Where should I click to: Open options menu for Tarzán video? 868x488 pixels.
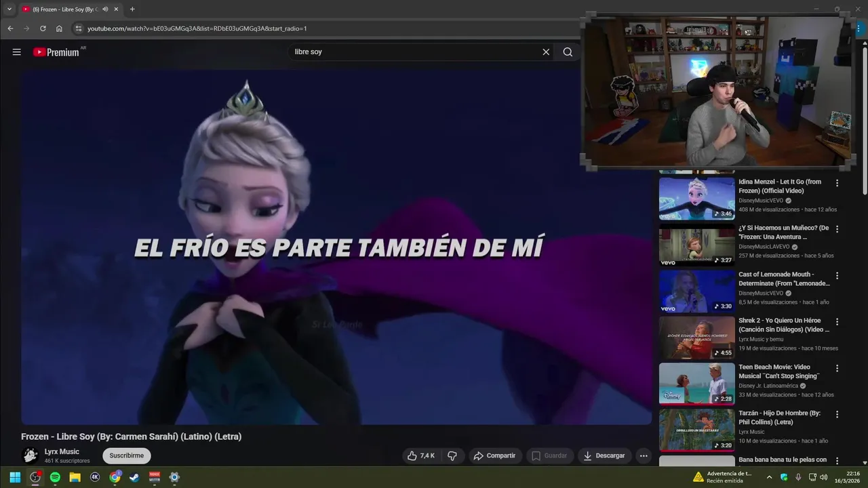837,414
